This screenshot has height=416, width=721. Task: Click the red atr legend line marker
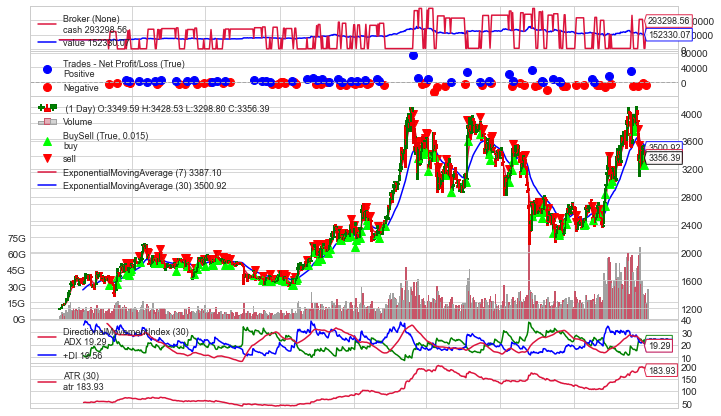[47, 382]
